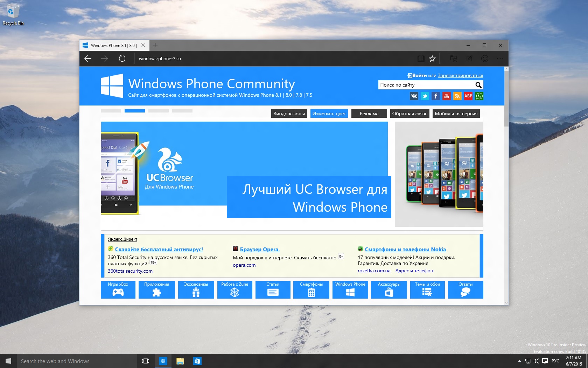Open rozetka.com.ua link
Screen dimensions: 588x368
point(374,271)
